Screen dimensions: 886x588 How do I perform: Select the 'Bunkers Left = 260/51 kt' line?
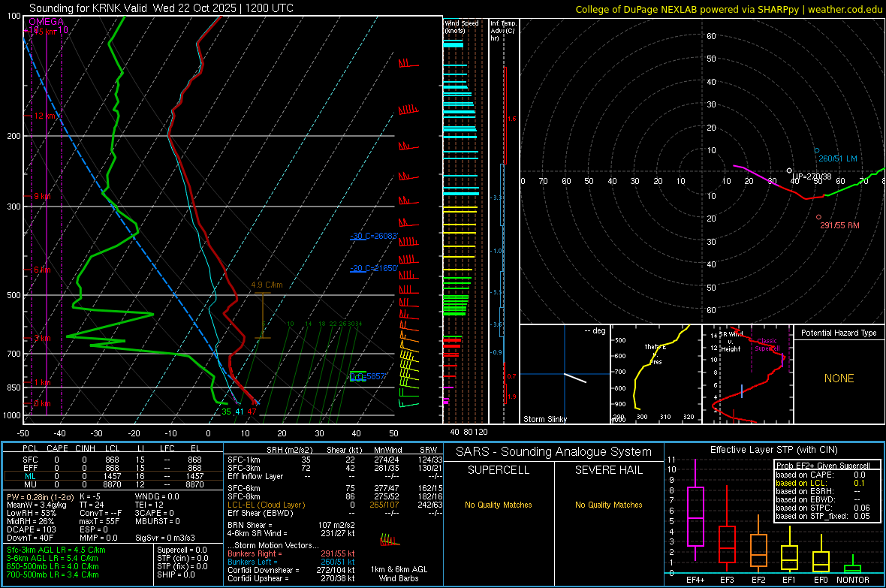tap(291, 562)
